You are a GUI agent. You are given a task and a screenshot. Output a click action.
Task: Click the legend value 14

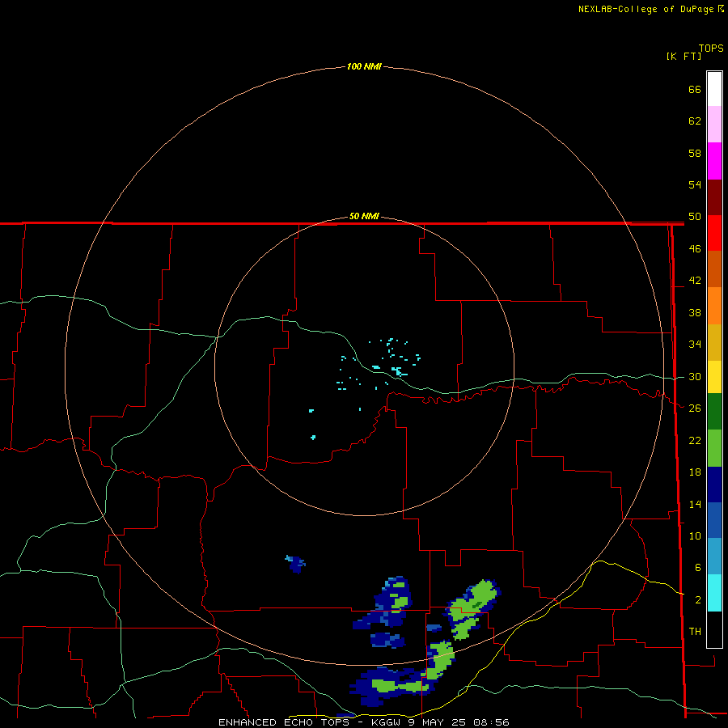point(695,504)
